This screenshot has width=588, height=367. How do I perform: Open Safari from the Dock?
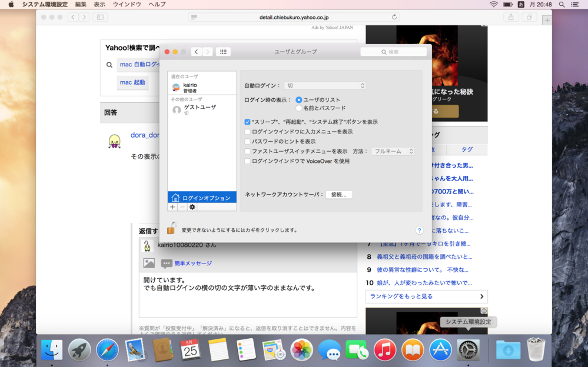point(108,349)
